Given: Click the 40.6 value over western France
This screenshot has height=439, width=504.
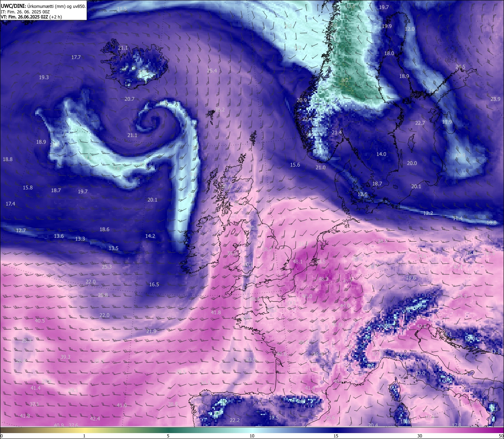Looking at the screenshot, I should (x=282, y=354).
